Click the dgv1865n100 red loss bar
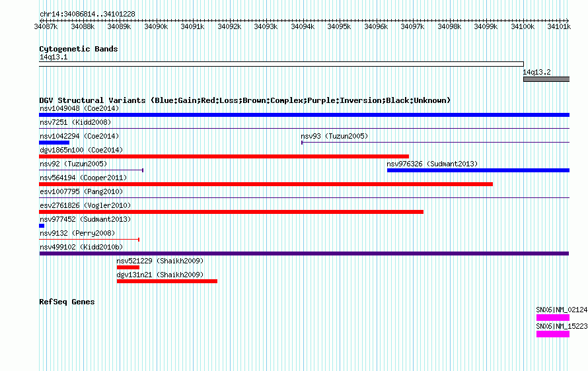588x371 pixels. tap(224, 156)
